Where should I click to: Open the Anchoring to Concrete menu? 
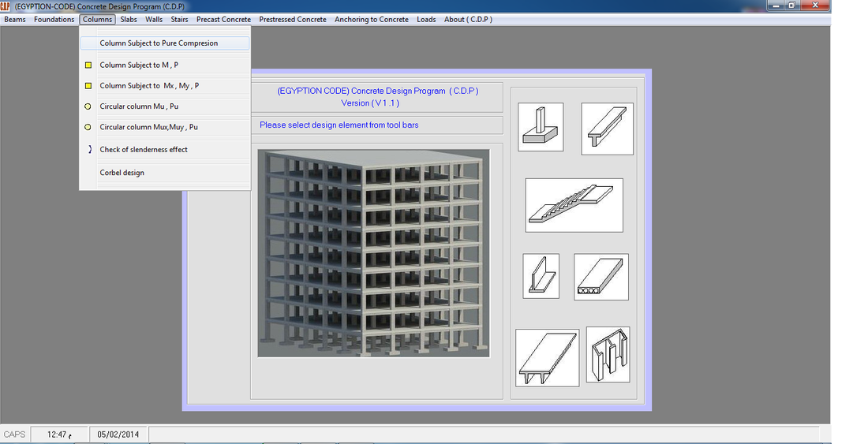pyautogui.click(x=372, y=20)
